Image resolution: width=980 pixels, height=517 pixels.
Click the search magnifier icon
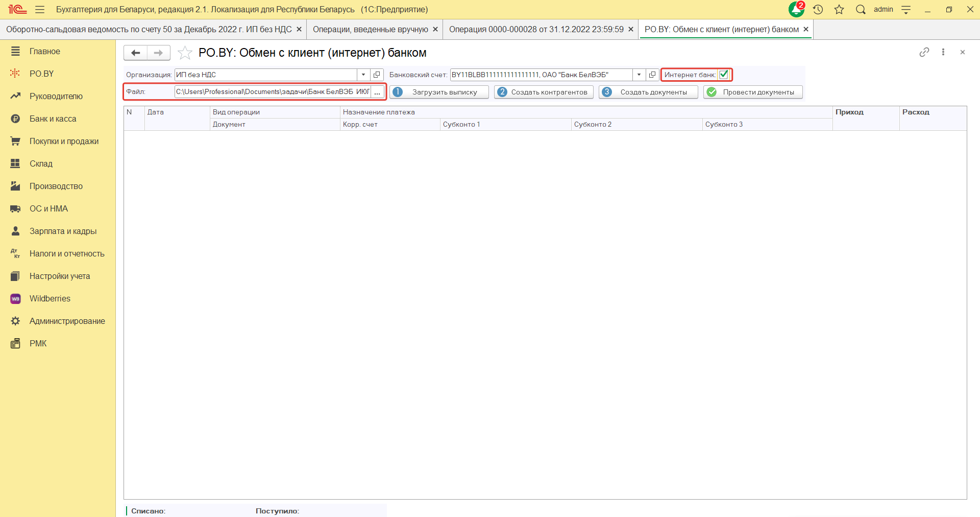861,10
